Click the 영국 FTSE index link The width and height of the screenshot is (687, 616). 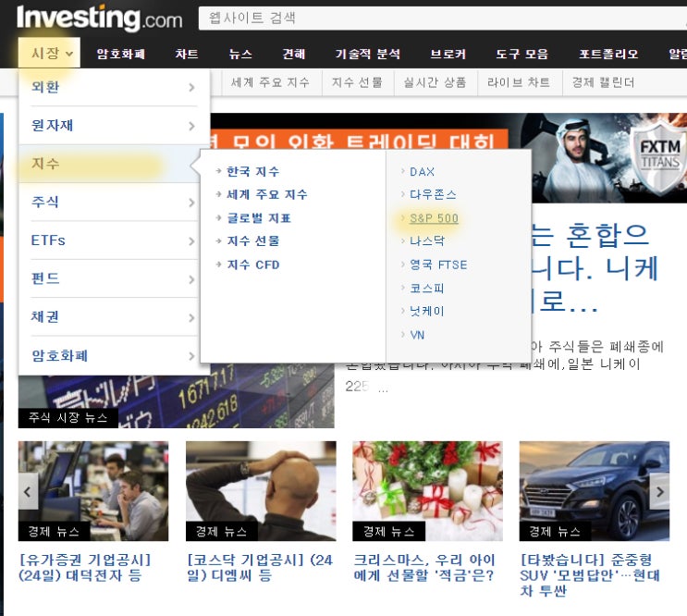(438, 265)
